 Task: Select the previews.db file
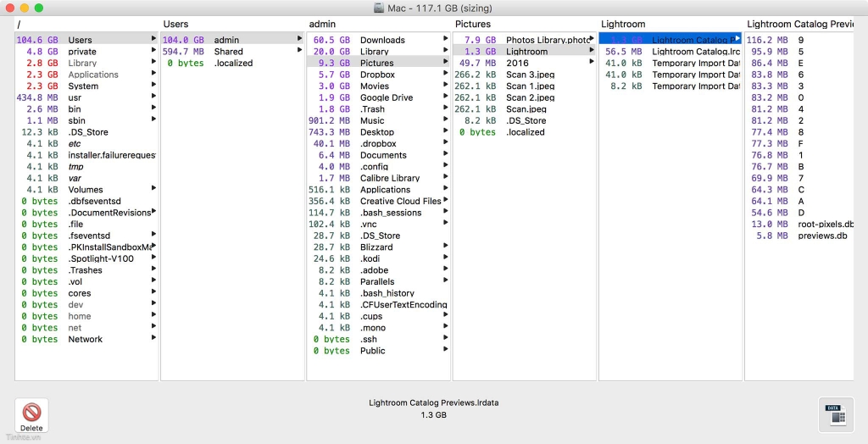[800, 236]
